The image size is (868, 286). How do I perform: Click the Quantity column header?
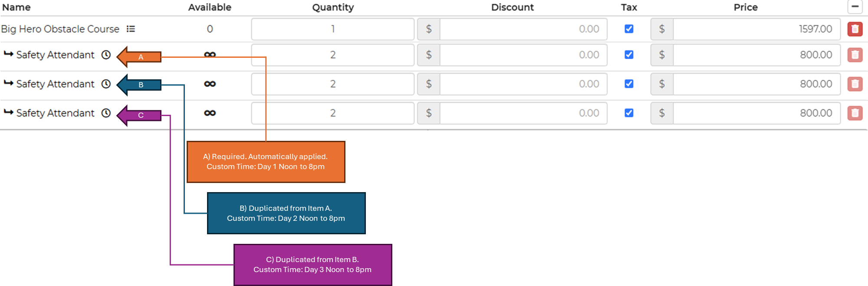tap(333, 7)
